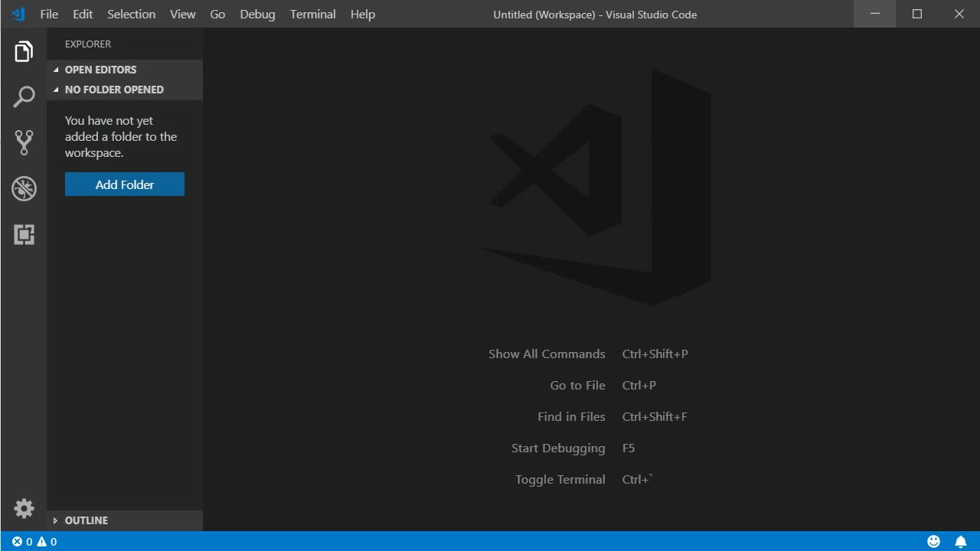The image size is (980, 551).
Task: Click the Ctrl+Shift+P shortcut text
Action: (655, 354)
